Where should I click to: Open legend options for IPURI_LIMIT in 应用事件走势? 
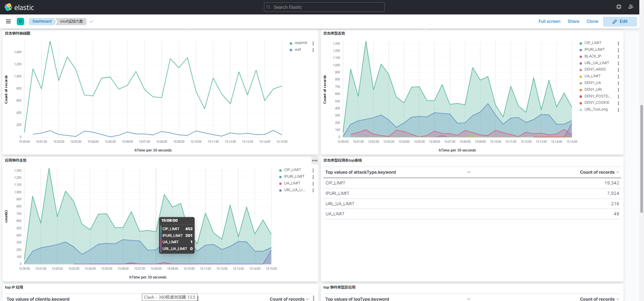pos(313,177)
